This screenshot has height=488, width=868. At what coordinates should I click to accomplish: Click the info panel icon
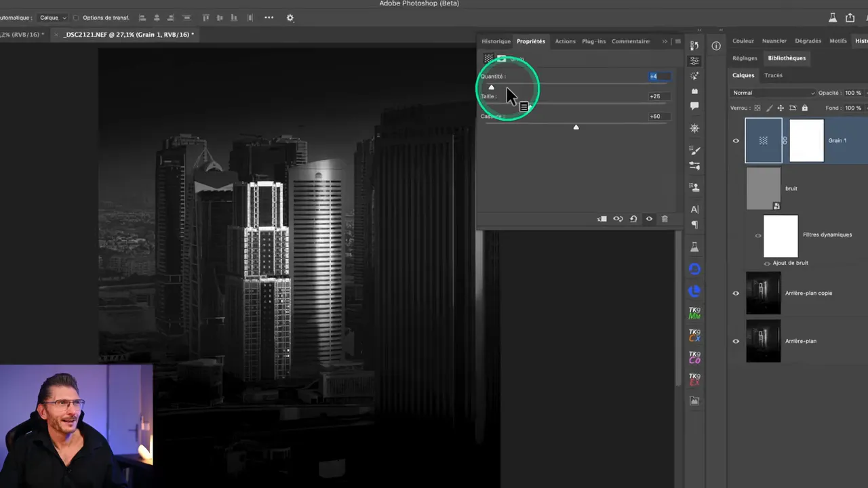[716, 46]
